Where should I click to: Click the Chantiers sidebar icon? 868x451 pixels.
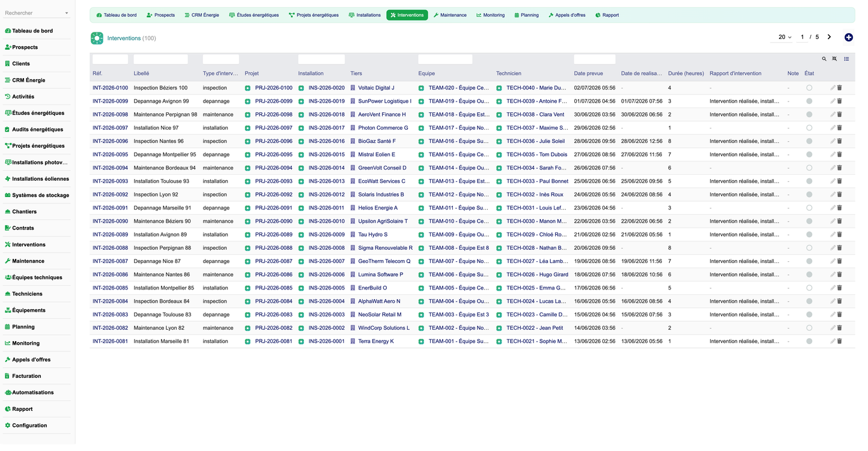(x=8, y=212)
